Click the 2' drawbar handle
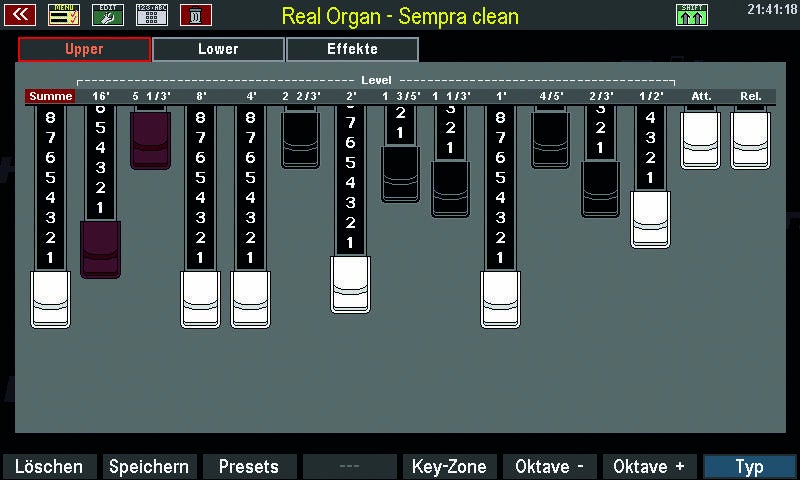Viewport: 800px width, 480px height. point(351,285)
